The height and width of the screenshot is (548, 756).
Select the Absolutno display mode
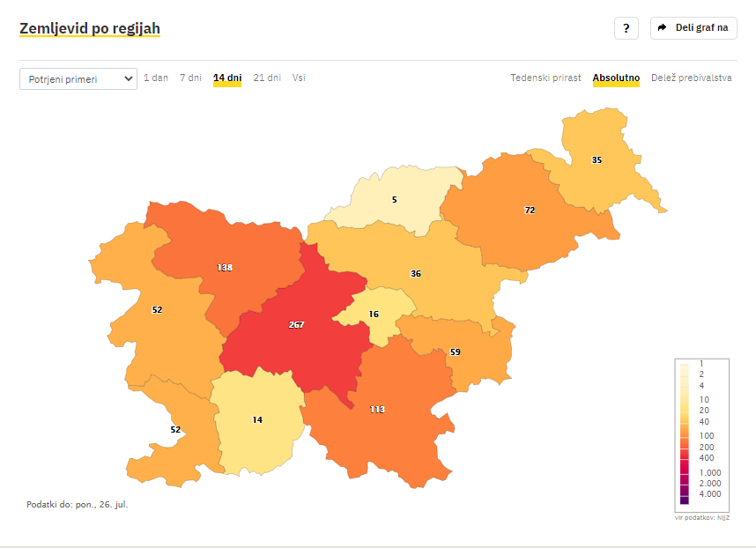[x=616, y=78]
